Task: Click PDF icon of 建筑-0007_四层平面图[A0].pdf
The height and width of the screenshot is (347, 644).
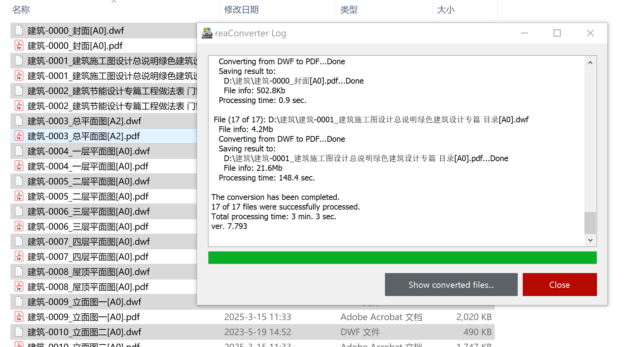Action: point(19,257)
